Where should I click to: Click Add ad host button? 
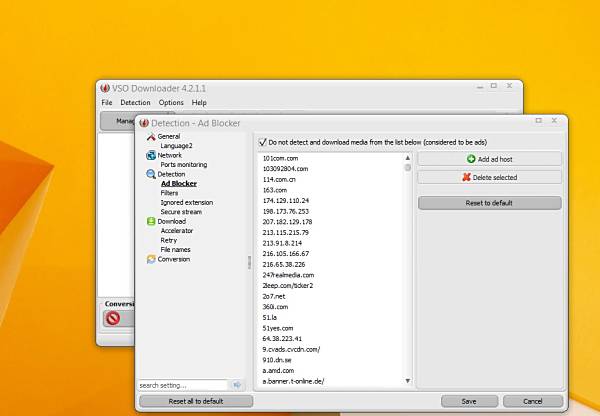pyautogui.click(x=490, y=159)
